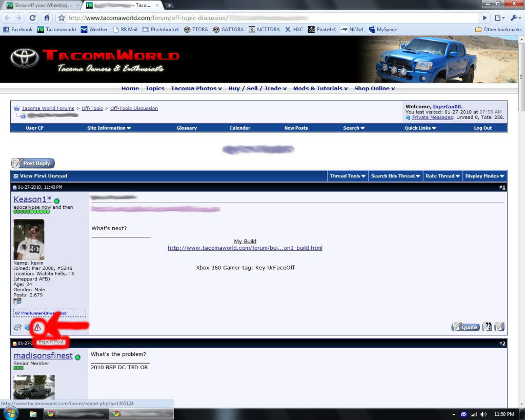The height and width of the screenshot is (420, 525).
Task: Open the Windows Start menu
Action: [10, 414]
